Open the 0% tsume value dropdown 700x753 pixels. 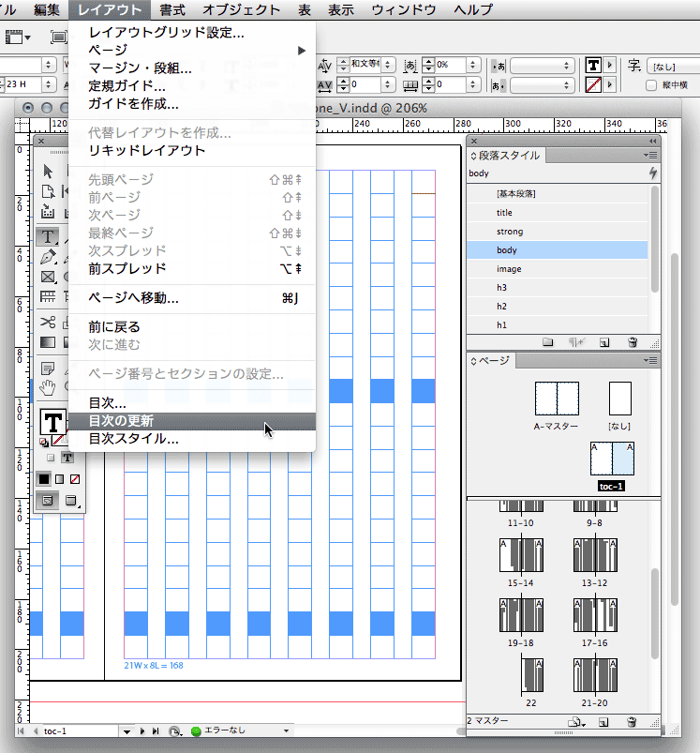click(x=472, y=65)
